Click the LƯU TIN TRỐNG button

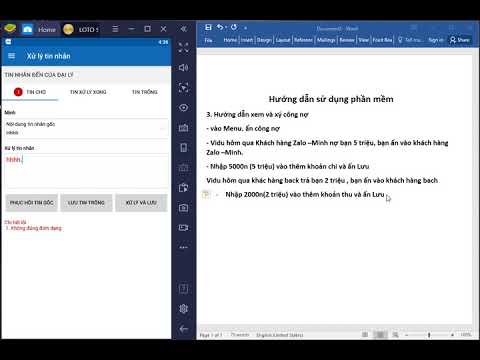point(86,203)
